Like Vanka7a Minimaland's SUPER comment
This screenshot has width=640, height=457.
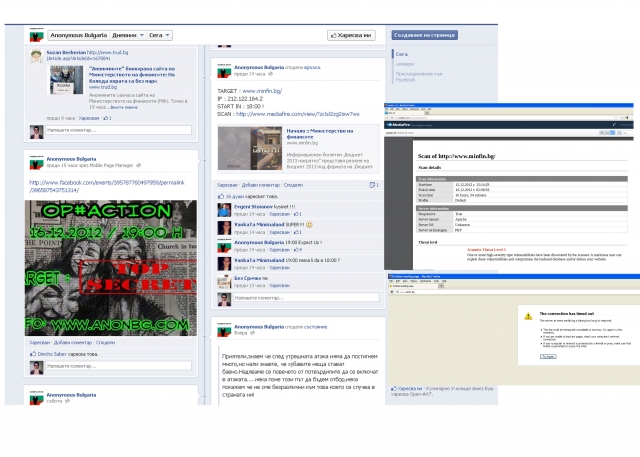point(279,232)
